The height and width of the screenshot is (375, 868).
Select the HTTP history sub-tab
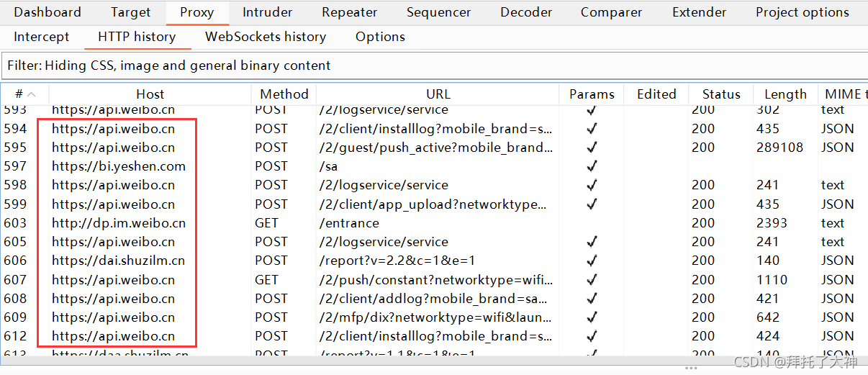coord(137,37)
